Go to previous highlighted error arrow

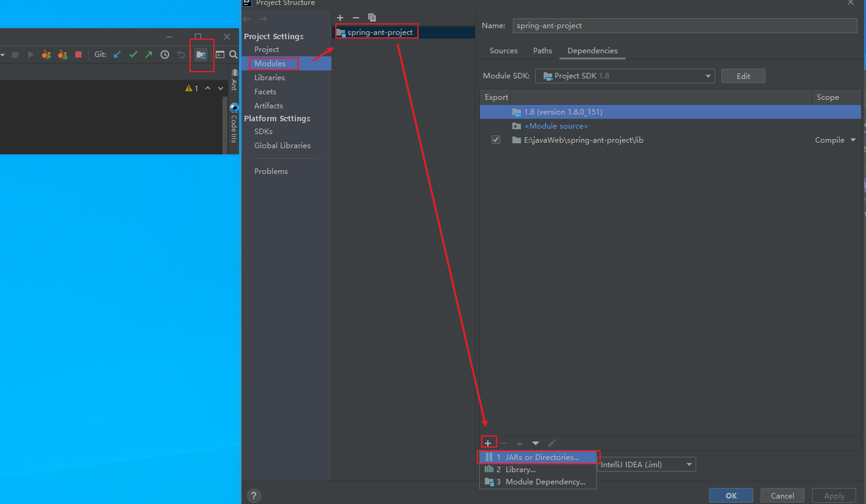208,88
